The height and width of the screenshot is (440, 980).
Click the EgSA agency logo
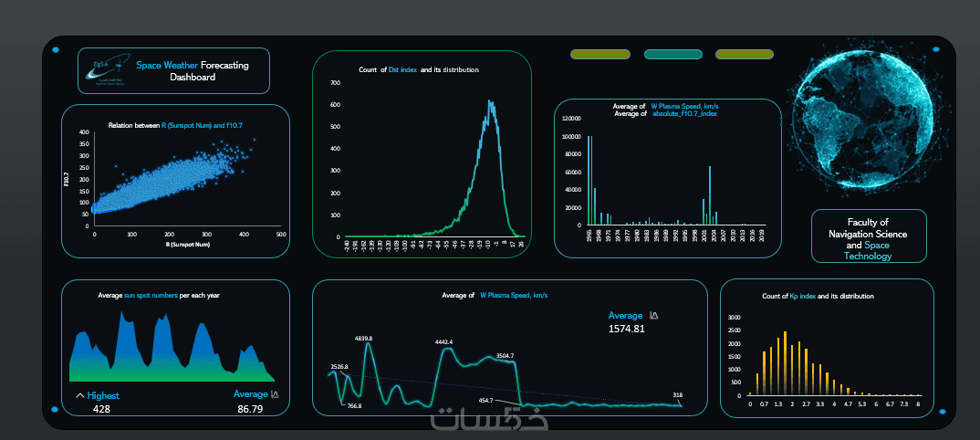106,70
